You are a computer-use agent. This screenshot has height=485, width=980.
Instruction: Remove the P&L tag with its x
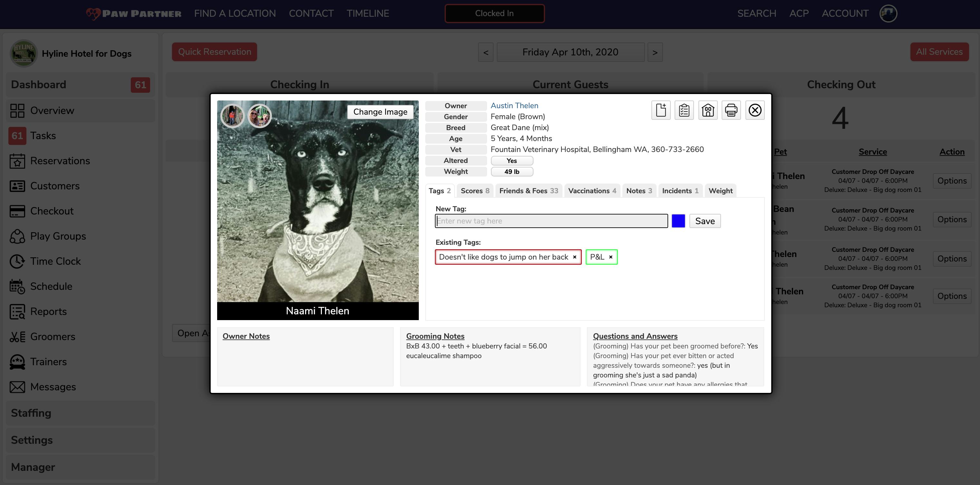tap(611, 257)
